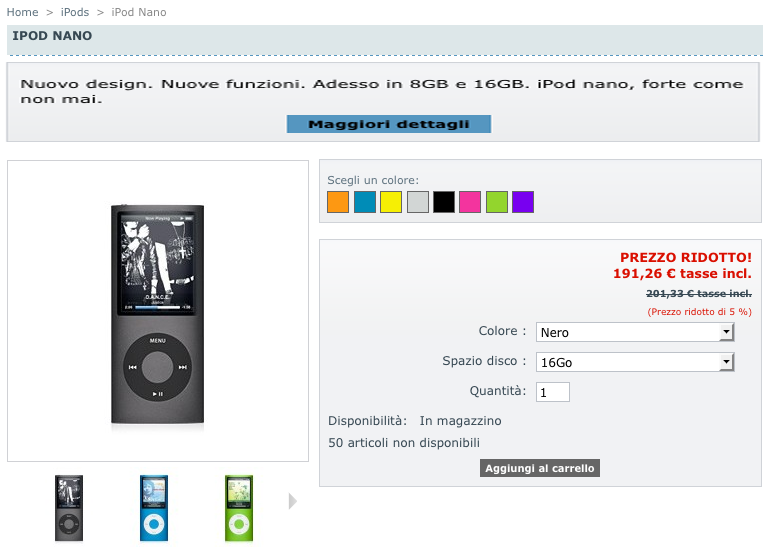Screen dimensions: 769x549
Task: Pick the green color swatch
Action: (496, 202)
